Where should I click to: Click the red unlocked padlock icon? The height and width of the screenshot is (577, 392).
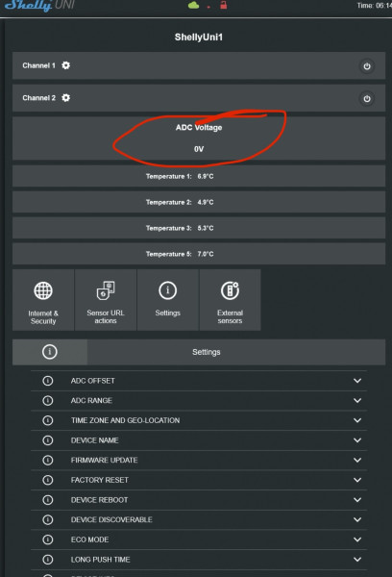point(223,5)
